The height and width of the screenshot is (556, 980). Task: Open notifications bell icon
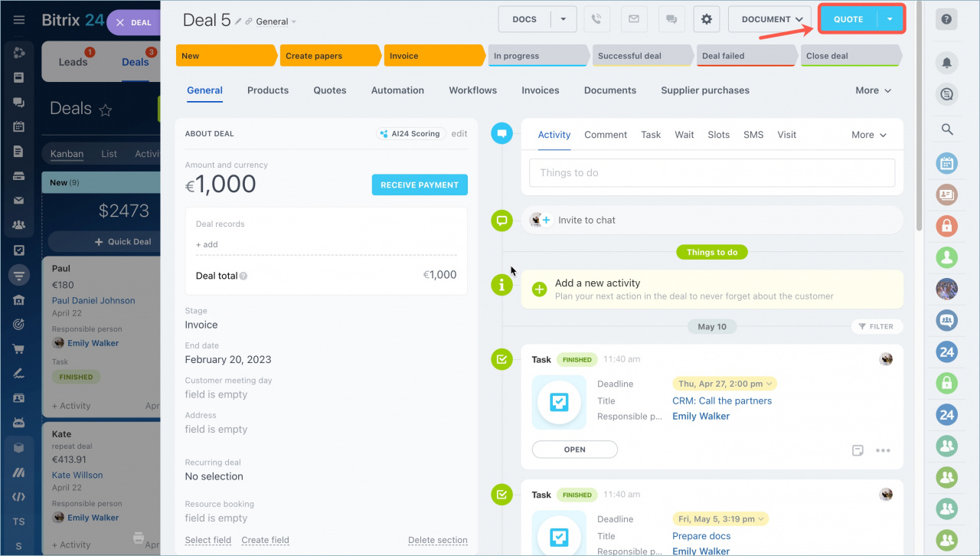[x=947, y=62]
